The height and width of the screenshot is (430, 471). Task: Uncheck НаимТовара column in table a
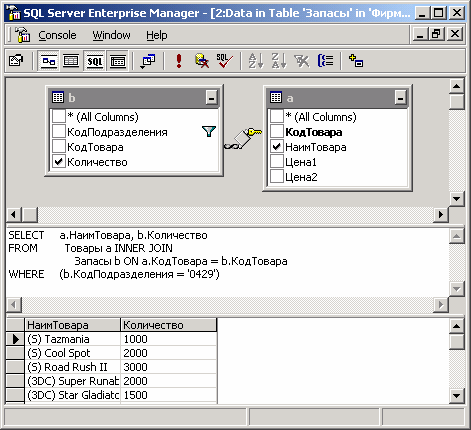click(277, 147)
